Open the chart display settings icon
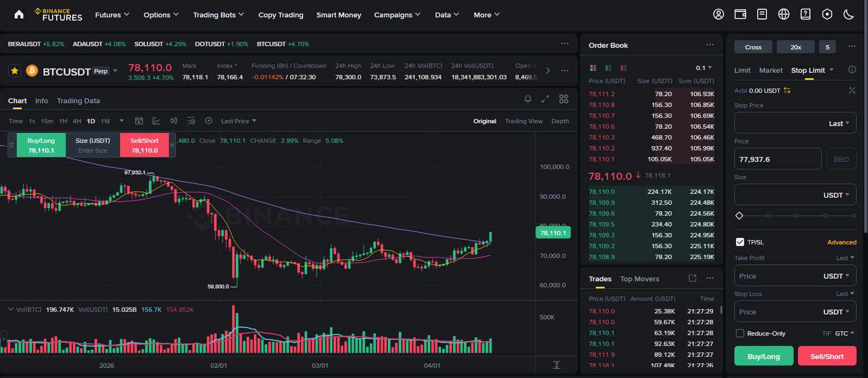Viewport: 868px width, 378px height. pyautogui.click(x=191, y=121)
